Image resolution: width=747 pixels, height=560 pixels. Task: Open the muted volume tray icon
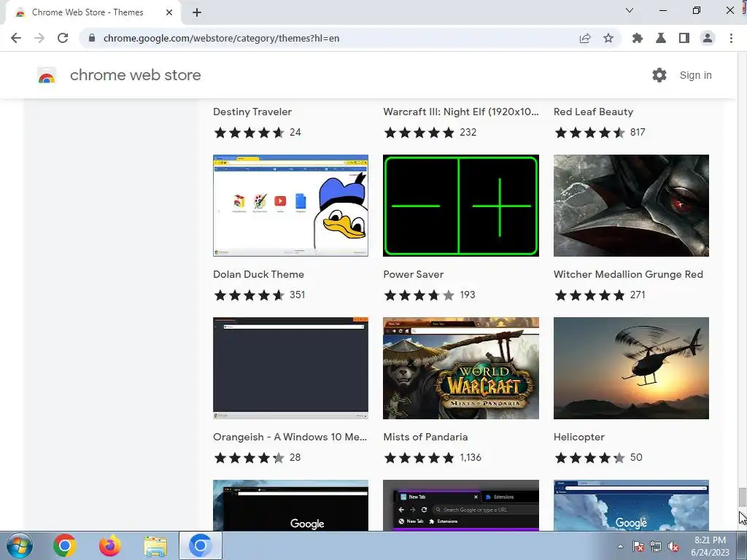(673, 546)
